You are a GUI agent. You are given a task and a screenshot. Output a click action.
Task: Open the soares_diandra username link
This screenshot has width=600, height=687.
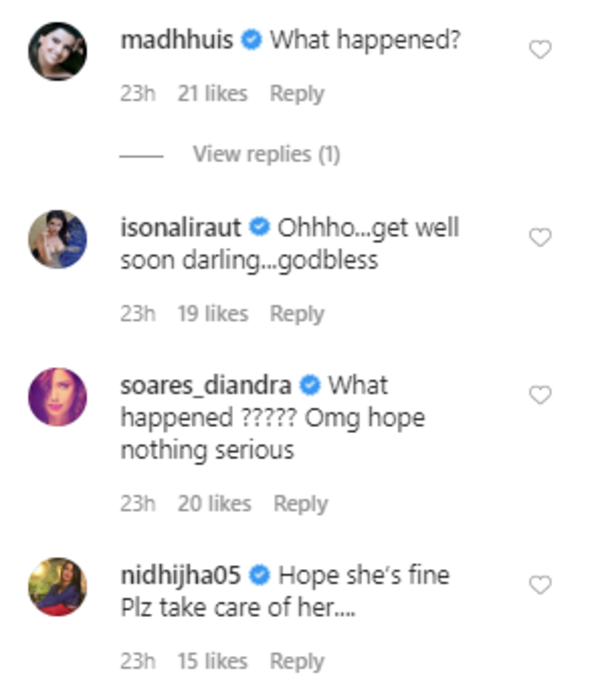pos(206,385)
